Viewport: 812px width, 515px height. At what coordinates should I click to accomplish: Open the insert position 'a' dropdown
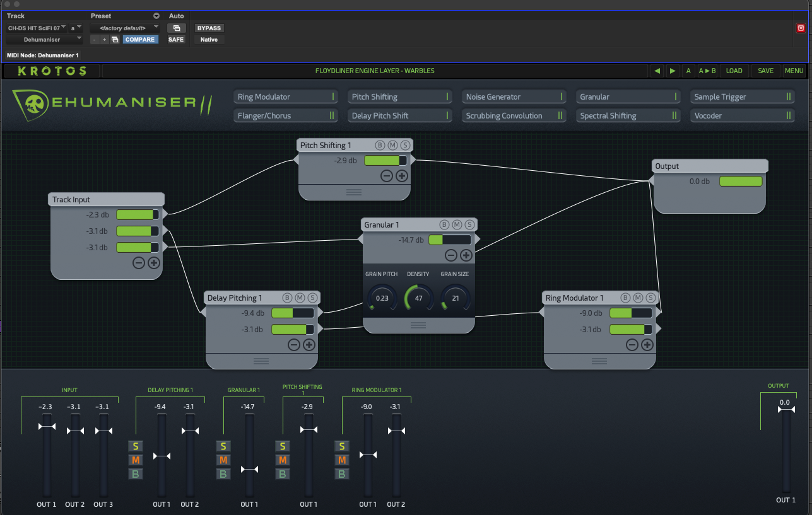point(76,28)
